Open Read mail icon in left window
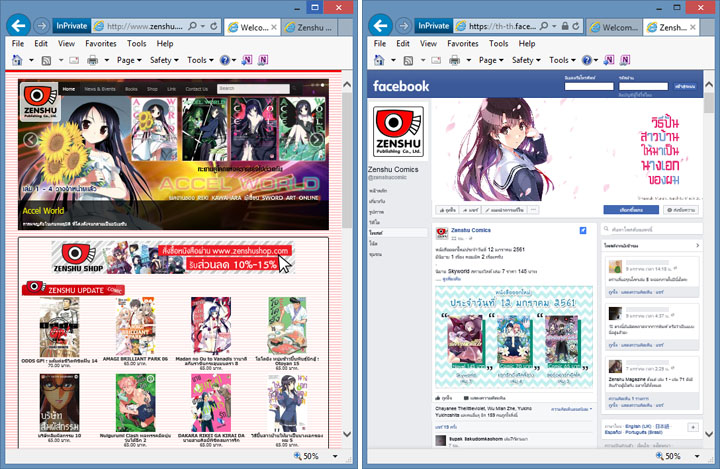720x469 pixels. (x=73, y=60)
